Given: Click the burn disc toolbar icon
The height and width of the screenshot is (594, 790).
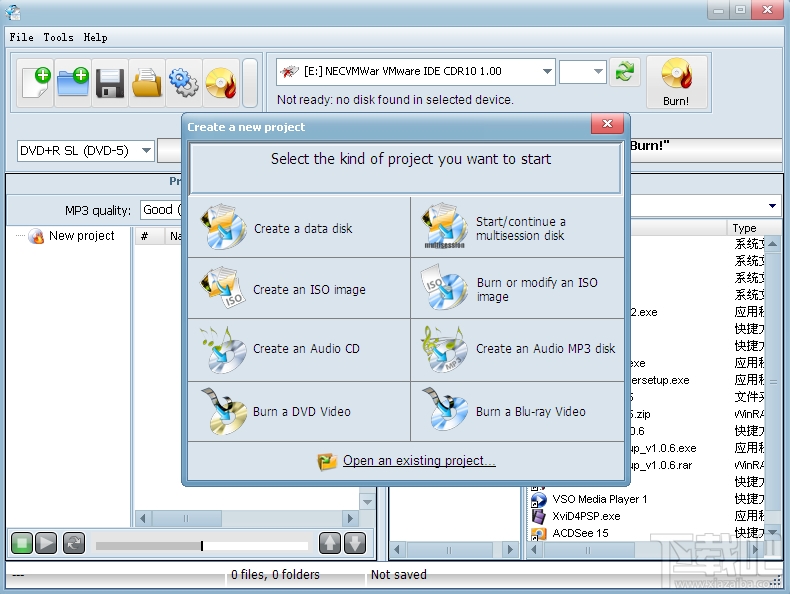Looking at the screenshot, I should pos(221,83).
